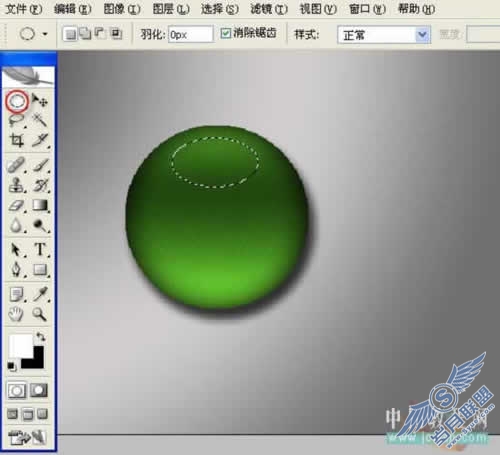Select the Magic Wand tool
This screenshot has height=455, width=500.
(40, 120)
